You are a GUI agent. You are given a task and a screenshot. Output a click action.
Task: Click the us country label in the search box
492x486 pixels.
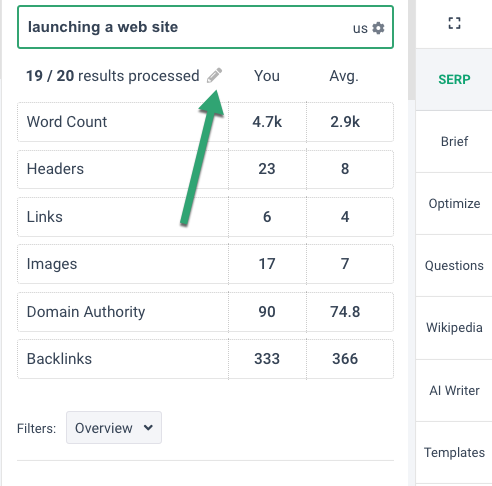point(360,28)
